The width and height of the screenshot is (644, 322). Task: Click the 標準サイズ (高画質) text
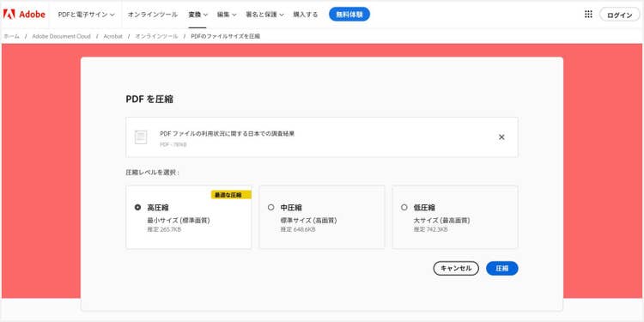(308, 221)
